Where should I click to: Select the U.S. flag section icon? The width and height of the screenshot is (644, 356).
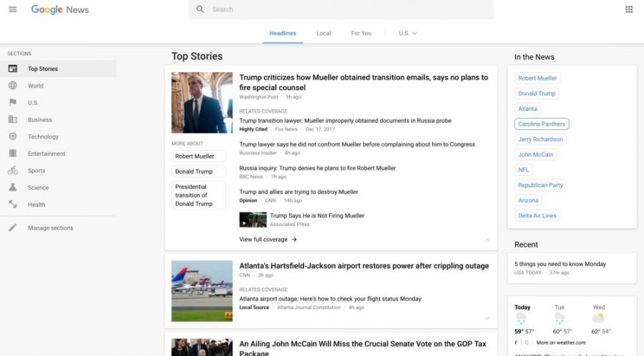12,103
